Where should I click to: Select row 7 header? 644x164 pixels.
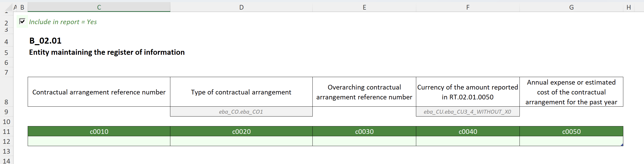6,72
